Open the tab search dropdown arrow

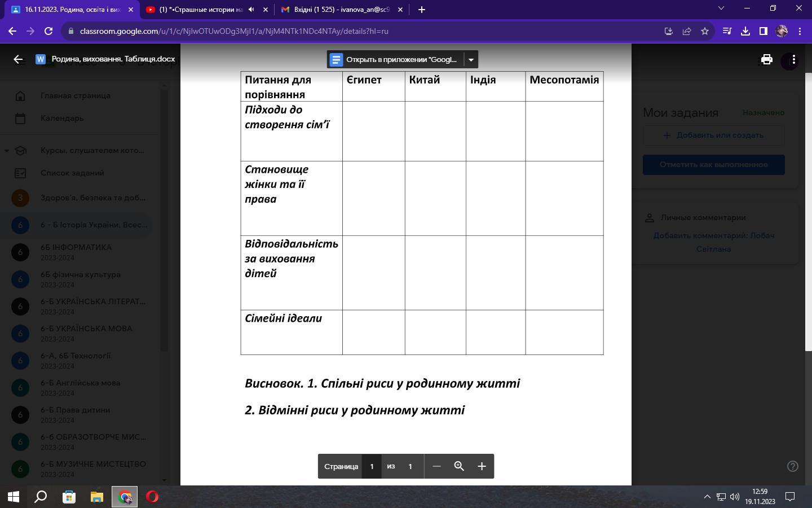tap(721, 8)
